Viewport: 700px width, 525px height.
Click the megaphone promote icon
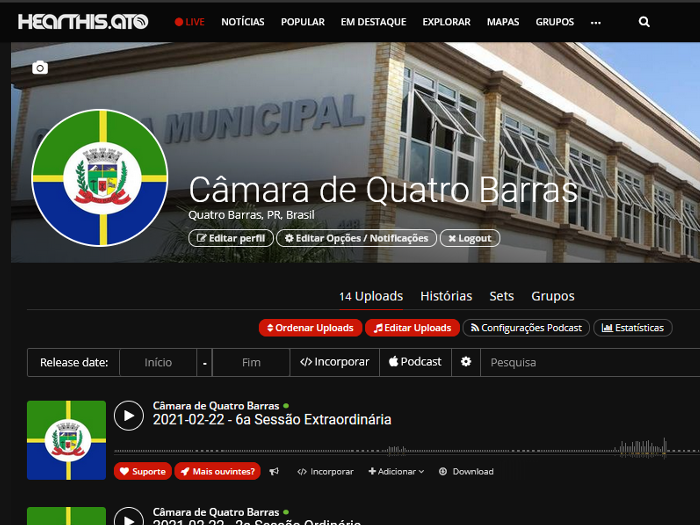[x=274, y=471]
